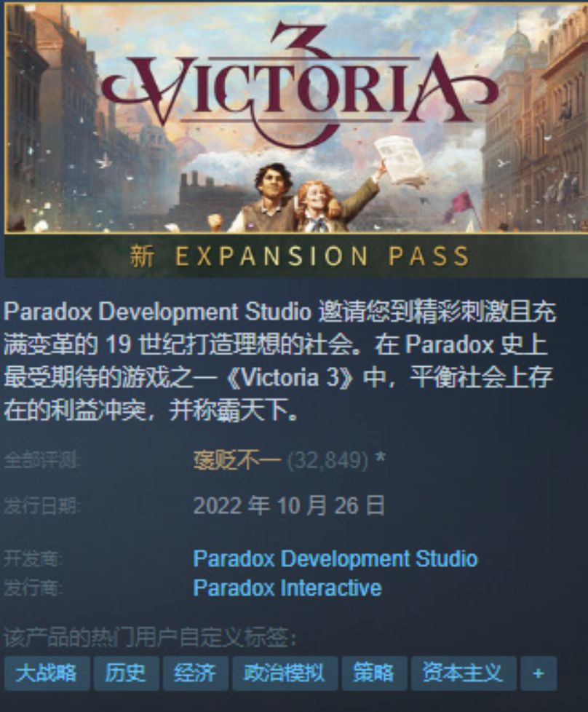
Task: Open publisher Paradox Interactive link
Action: pos(287,588)
